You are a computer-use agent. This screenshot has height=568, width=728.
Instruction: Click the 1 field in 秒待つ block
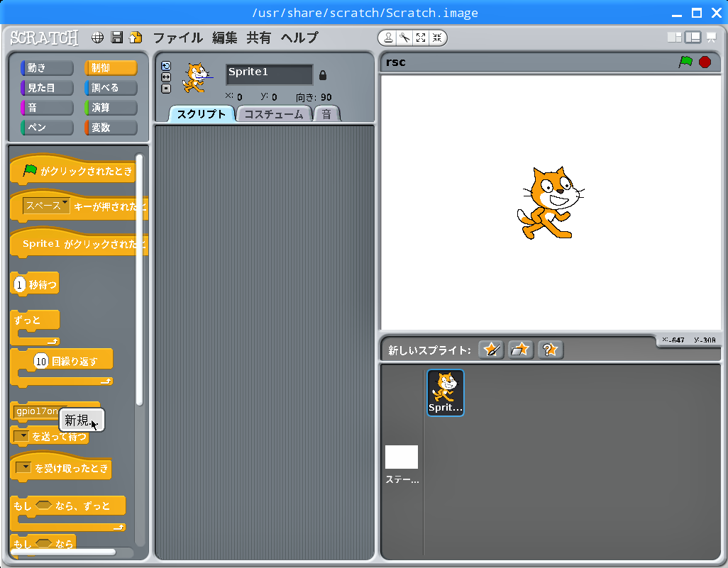click(x=19, y=284)
